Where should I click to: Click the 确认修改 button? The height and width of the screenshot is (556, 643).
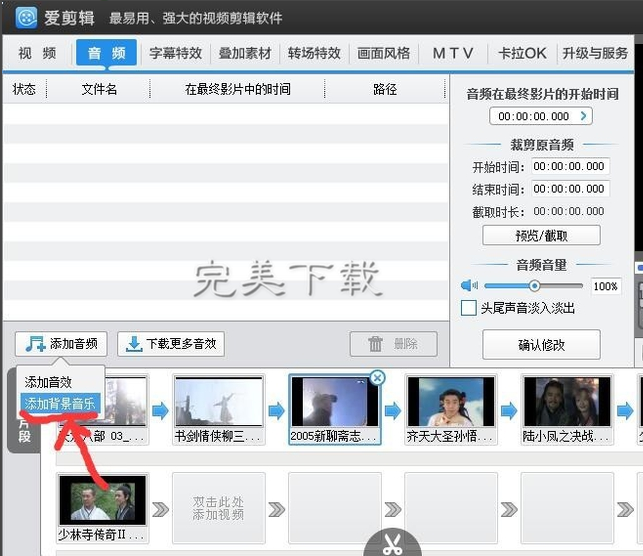tap(541, 345)
